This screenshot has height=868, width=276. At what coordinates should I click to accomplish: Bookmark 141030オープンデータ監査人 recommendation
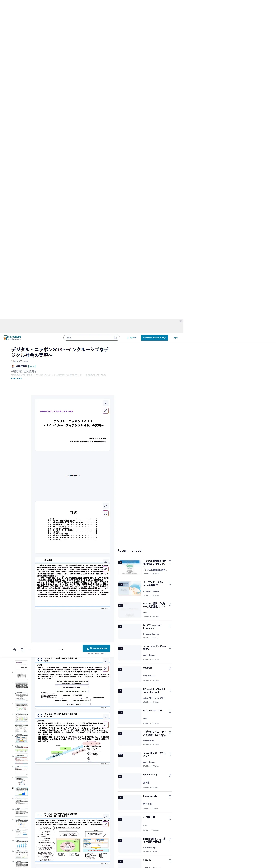pyautogui.click(x=170, y=647)
